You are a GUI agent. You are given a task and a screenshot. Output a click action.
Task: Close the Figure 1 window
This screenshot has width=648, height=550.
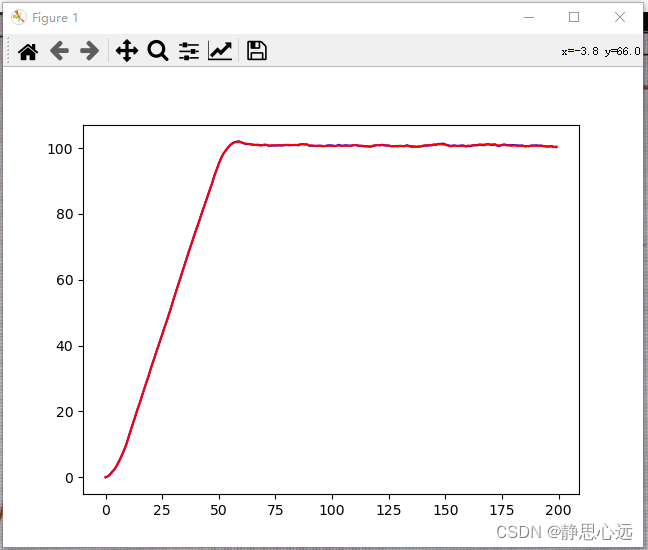click(621, 17)
